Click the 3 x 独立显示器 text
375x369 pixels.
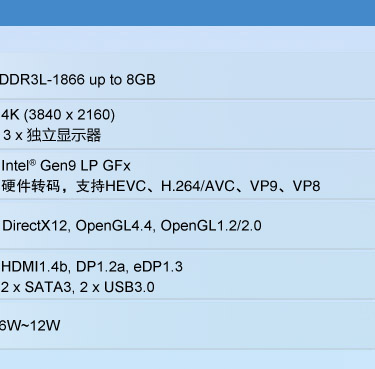(x=52, y=136)
